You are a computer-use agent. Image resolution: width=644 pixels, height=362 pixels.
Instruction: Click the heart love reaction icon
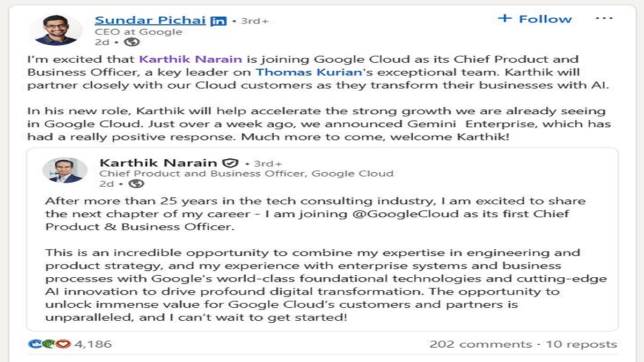[63, 344]
